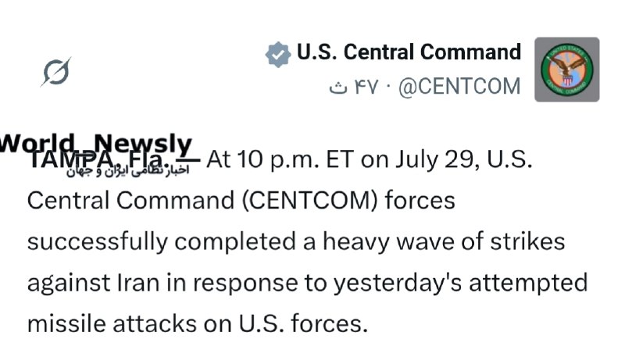Click the phrase 'heavy wave of strikes'
The width and height of the screenshot is (625, 364).
[x=444, y=241]
